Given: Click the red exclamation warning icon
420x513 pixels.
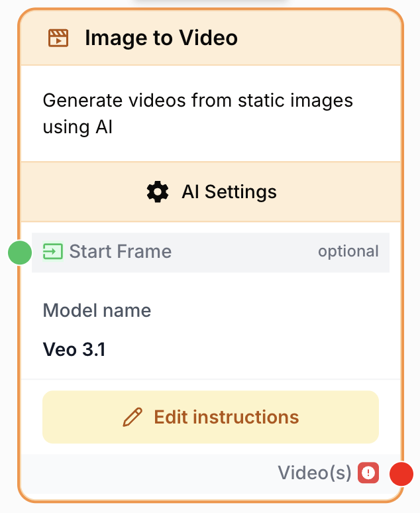Looking at the screenshot, I should [x=368, y=473].
